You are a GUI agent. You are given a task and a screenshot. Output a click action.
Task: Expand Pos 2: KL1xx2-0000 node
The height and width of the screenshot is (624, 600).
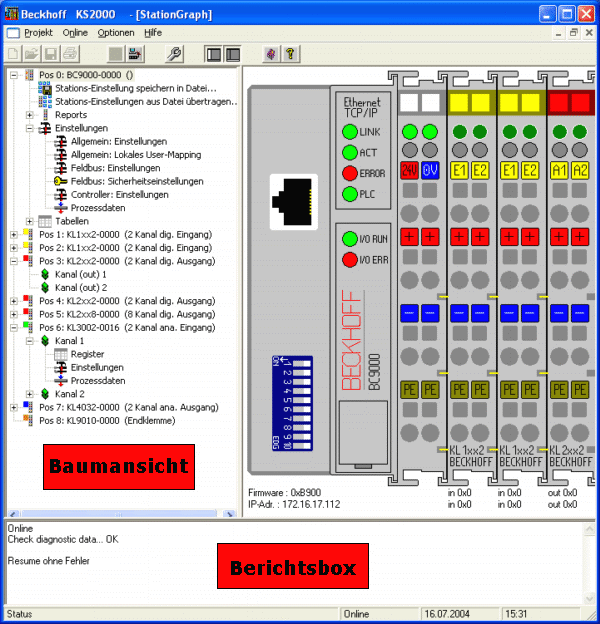(x=14, y=248)
